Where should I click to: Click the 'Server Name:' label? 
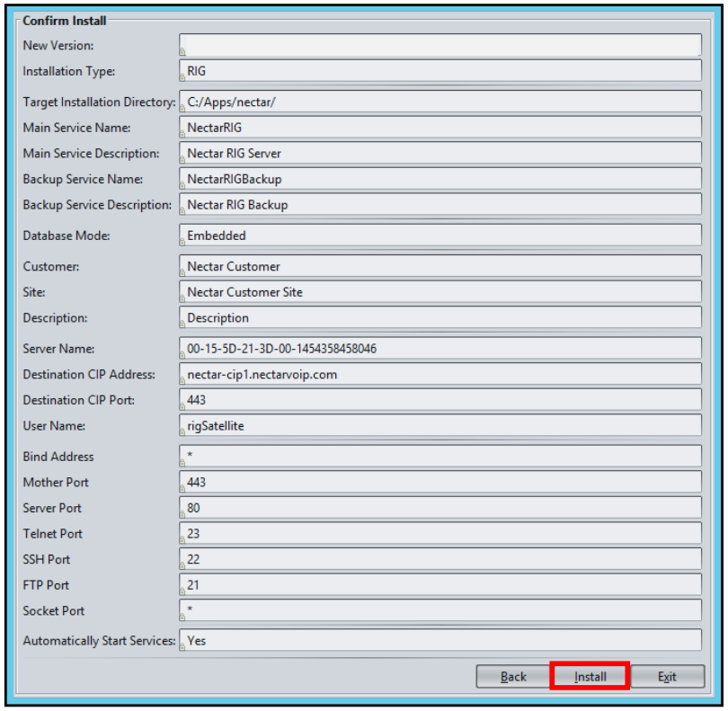click(x=58, y=348)
